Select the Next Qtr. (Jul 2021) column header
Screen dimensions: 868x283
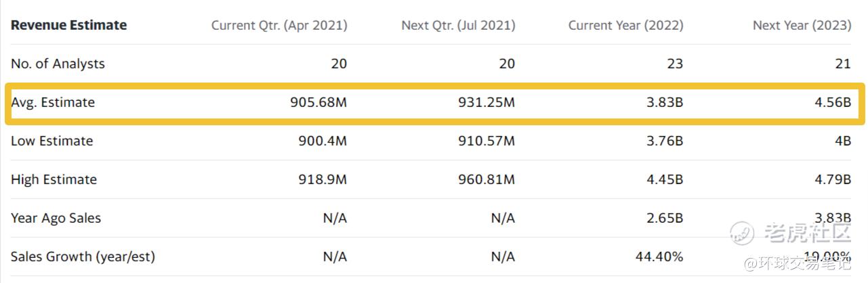[458, 26]
